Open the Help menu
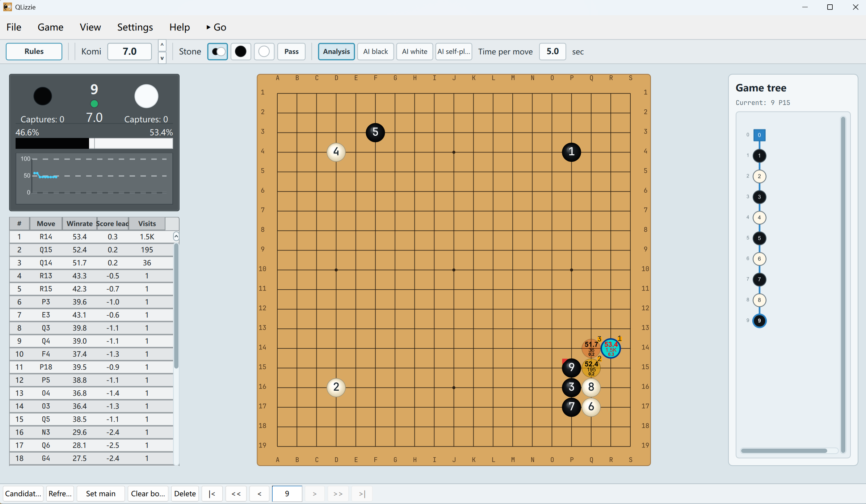 [180, 27]
